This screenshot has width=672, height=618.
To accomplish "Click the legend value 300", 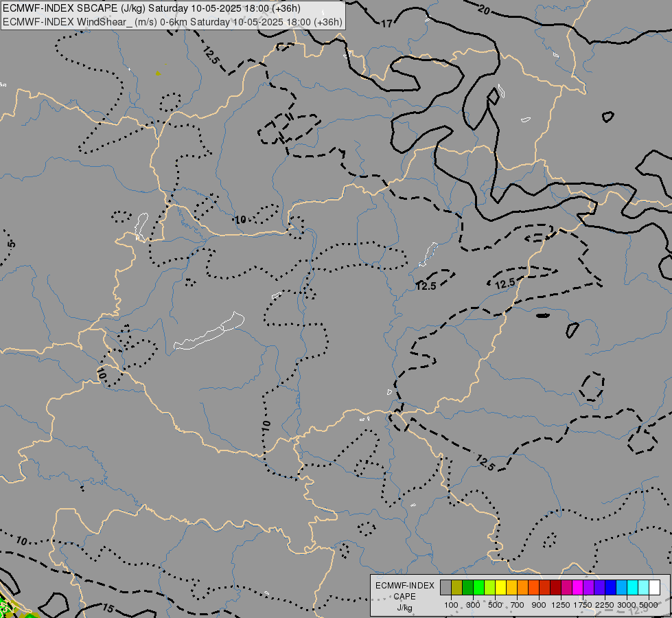I will (x=473, y=605).
